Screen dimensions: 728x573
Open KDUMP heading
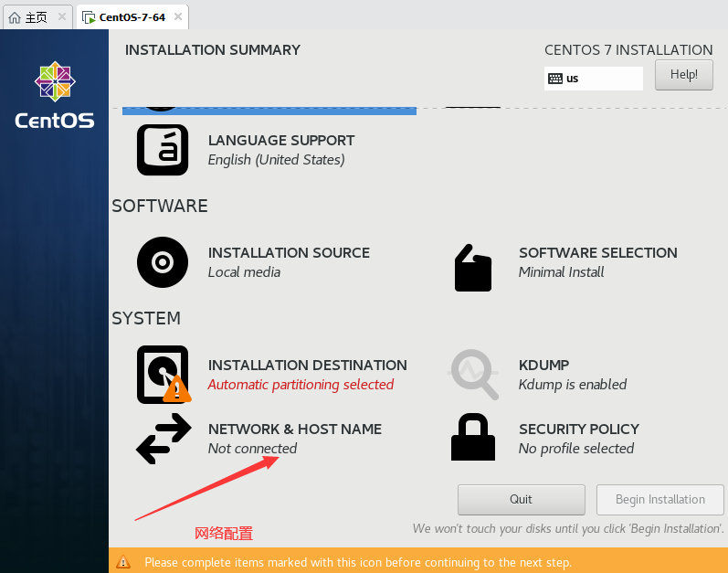pyautogui.click(x=543, y=365)
